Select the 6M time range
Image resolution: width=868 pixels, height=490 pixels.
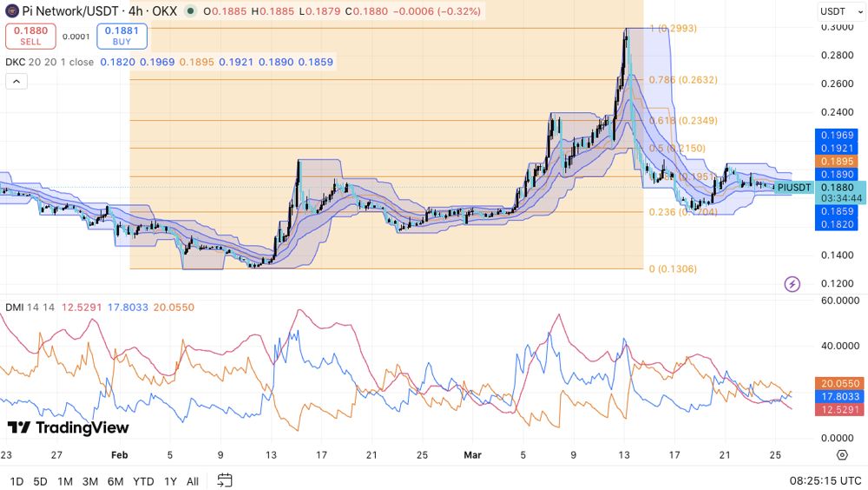point(115,481)
